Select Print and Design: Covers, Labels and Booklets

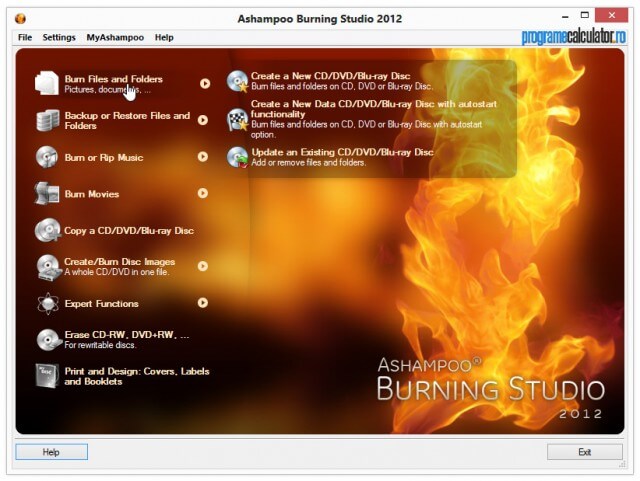(x=137, y=376)
